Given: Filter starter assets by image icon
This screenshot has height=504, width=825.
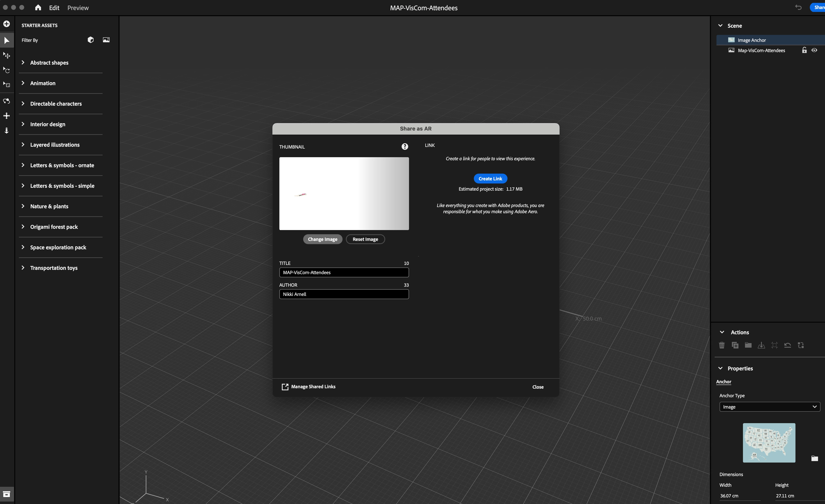Looking at the screenshot, I should [106, 40].
